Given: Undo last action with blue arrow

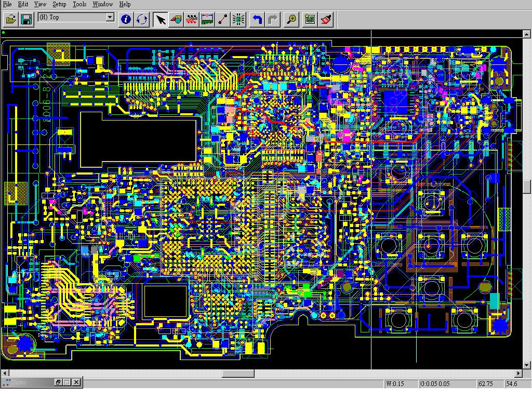Looking at the screenshot, I should tap(257, 19).
